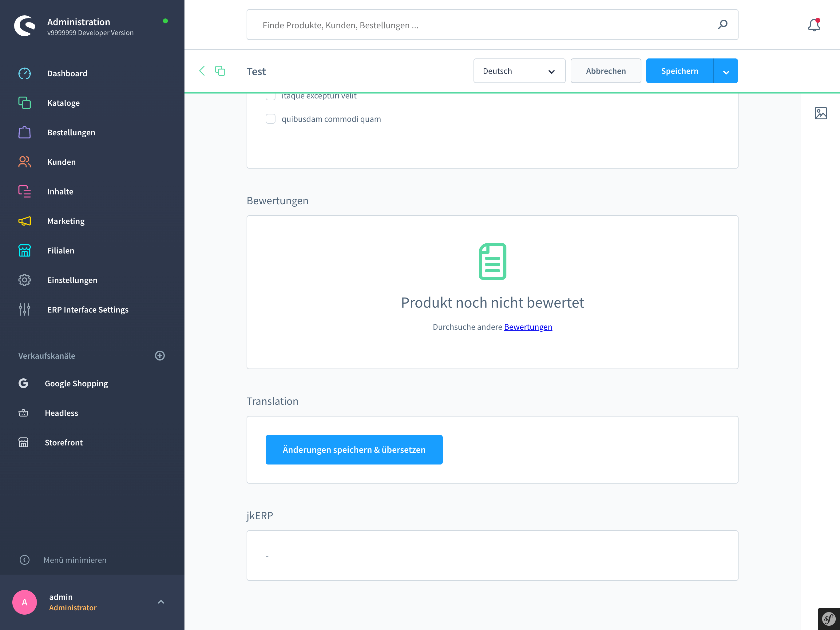
Task: Open the Deutsch language dropdown
Action: pos(518,71)
